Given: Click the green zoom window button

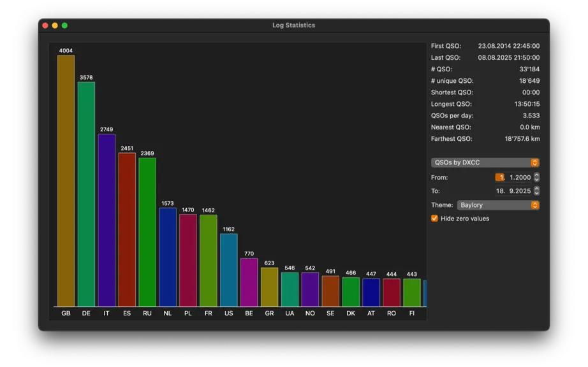Looking at the screenshot, I should 64,25.
